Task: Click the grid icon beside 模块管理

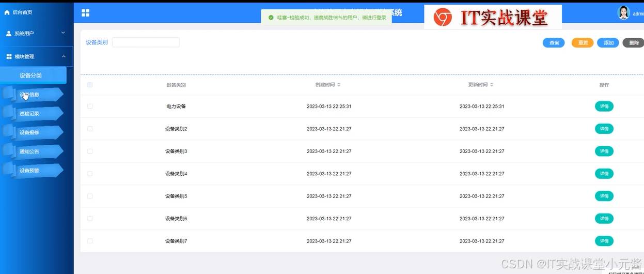Action: (x=9, y=56)
